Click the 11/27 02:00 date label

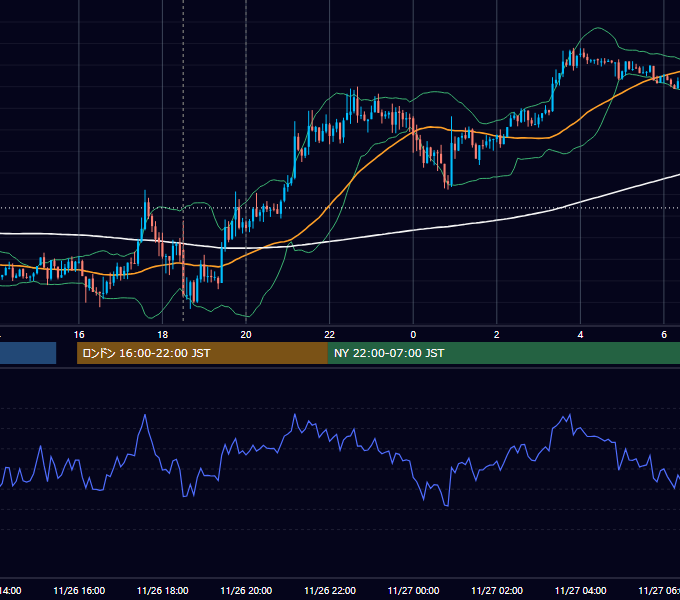(x=497, y=591)
